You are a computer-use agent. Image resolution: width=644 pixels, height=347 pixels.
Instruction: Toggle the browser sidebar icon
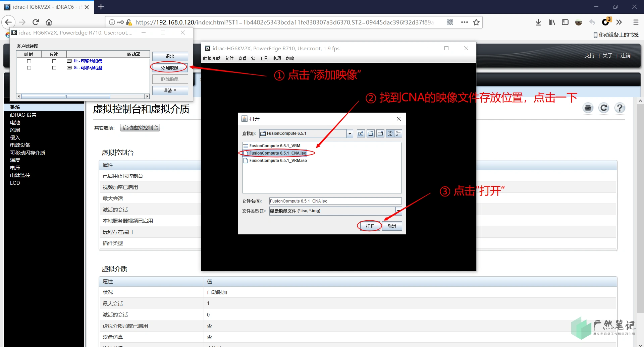[x=565, y=22]
